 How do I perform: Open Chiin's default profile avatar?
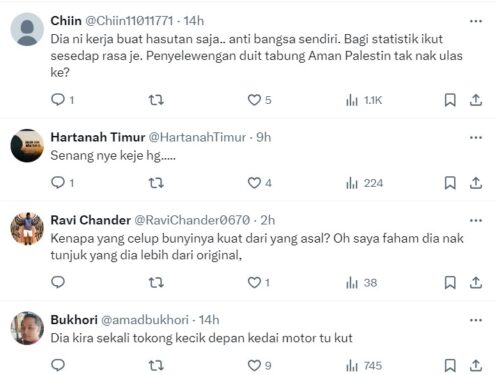pyautogui.click(x=27, y=29)
